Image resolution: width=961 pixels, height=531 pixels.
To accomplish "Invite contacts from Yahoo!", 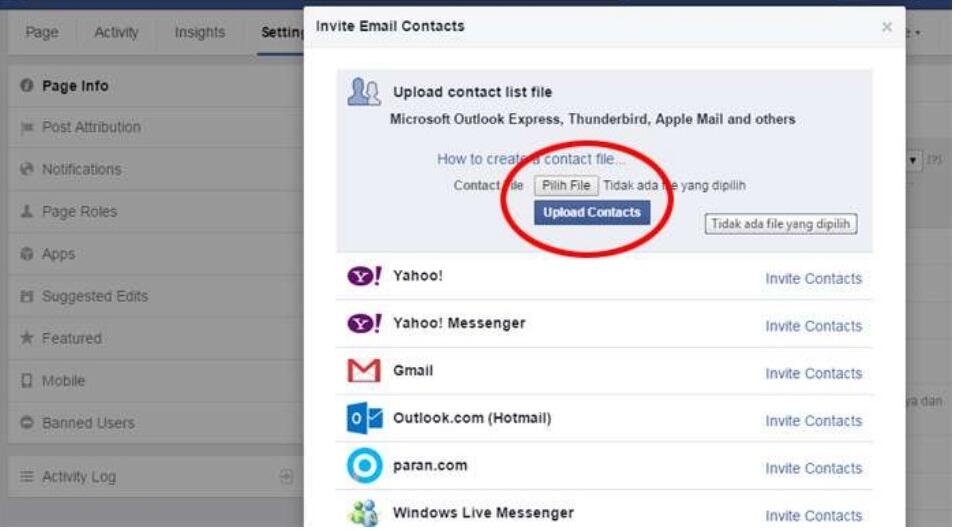I will (x=813, y=279).
